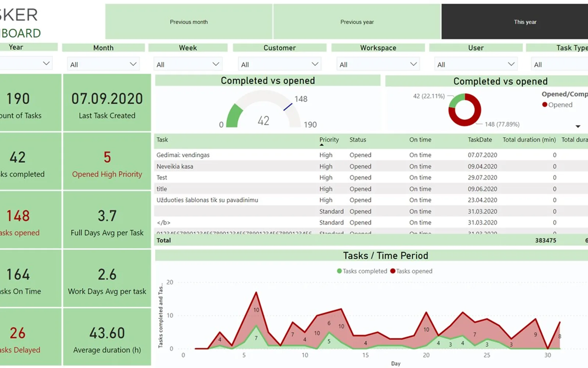Sort table by Priority column header
588x368 pixels.
[x=329, y=140]
